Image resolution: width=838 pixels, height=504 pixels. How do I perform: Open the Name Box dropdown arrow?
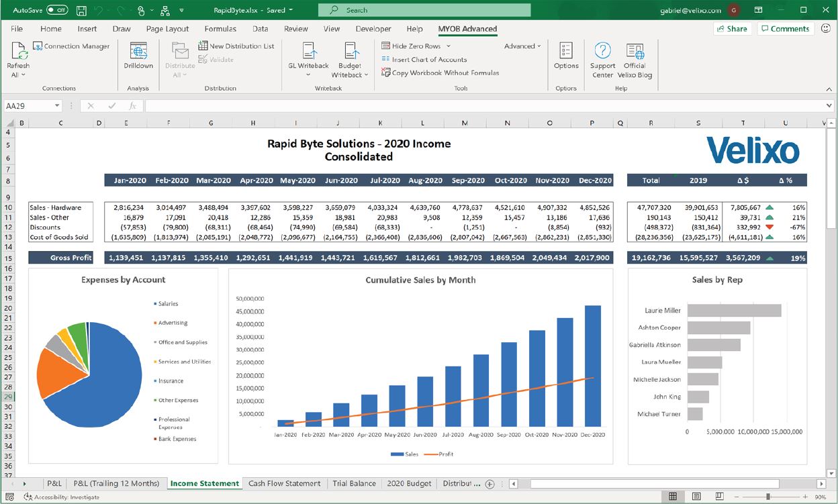point(57,106)
